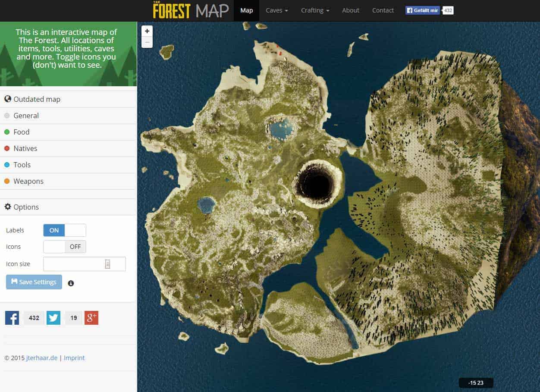Image resolution: width=540 pixels, height=392 pixels.
Task: Click the Twitter share icon
Action: pyautogui.click(x=53, y=318)
